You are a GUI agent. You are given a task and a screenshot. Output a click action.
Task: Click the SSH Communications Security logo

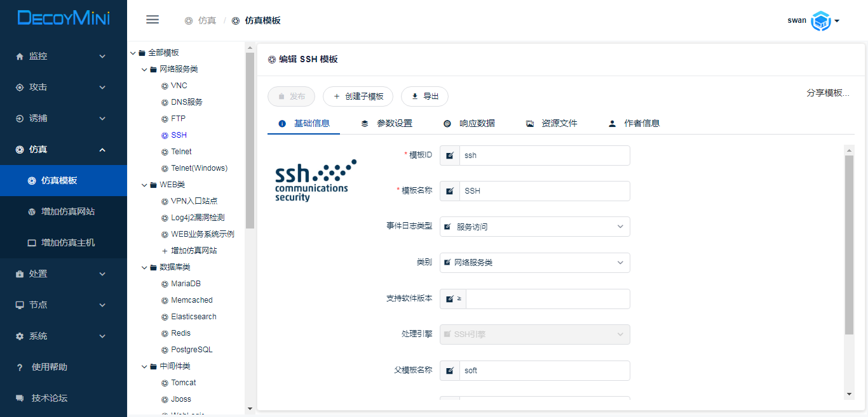click(x=315, y=181)
